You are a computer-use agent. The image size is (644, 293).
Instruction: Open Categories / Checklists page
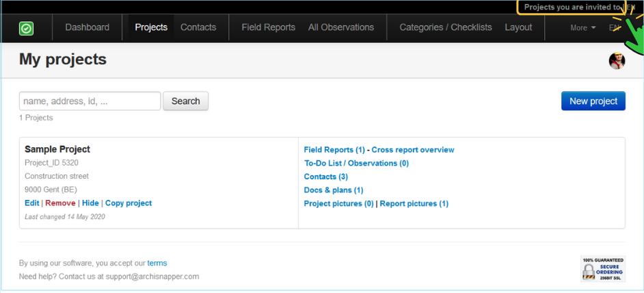pyautogui.click(x=446, y=27)
